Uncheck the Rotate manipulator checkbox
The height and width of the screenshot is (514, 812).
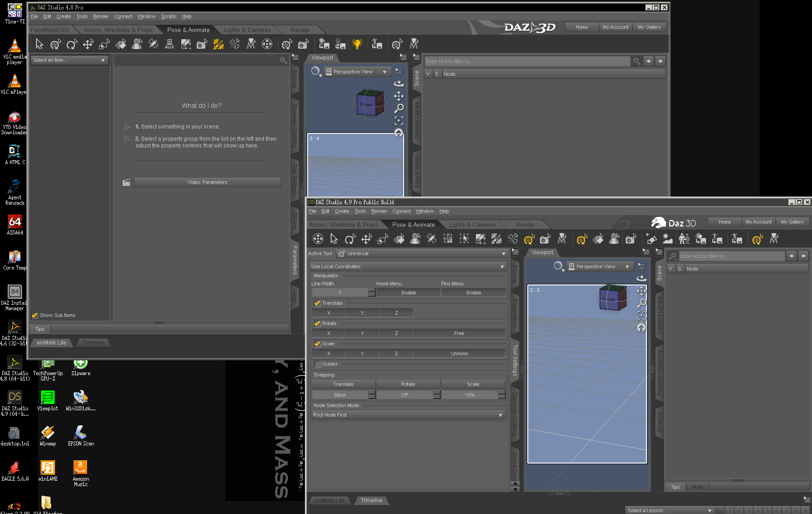click(x=318, y=324)
